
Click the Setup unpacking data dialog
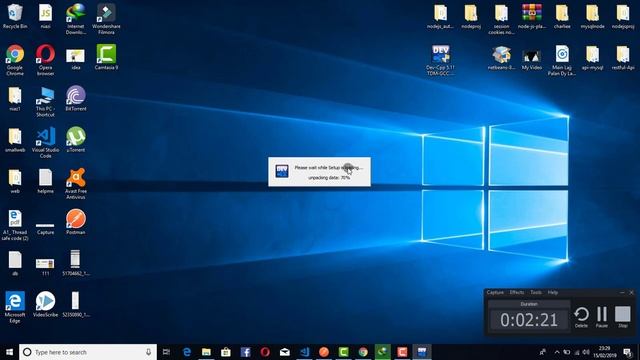click(x=319, y=172)
